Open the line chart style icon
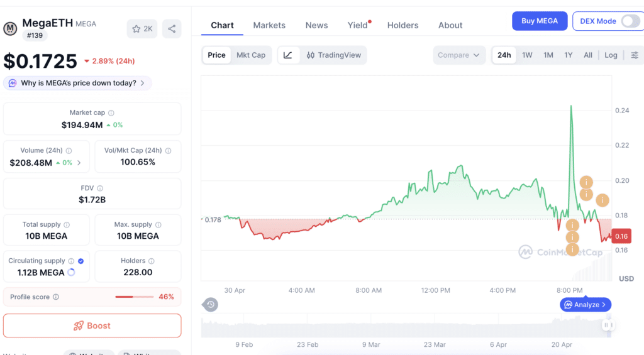644x355 pixels. pyautogui.click(x=288, y=55)
